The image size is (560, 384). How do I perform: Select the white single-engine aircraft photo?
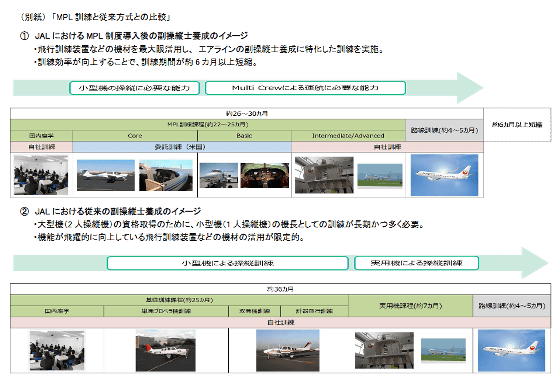click(106, 175)
